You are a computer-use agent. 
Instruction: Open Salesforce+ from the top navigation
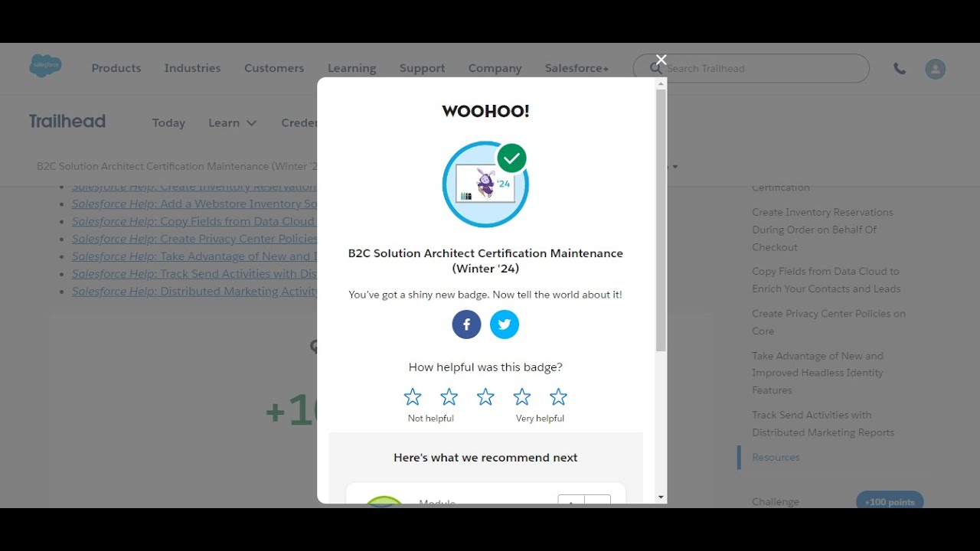click(x=577, y=68)
